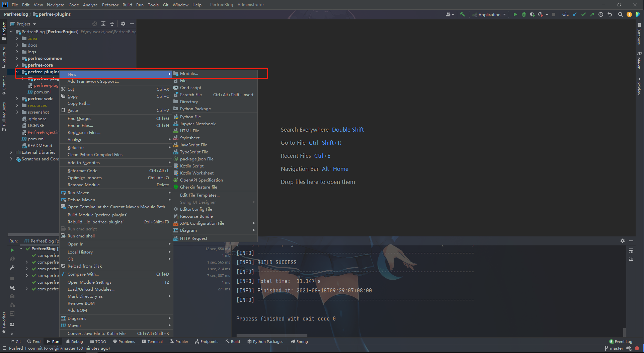Image resolution: width=644 pixels, height=353 pixels.
Task: Click the master git branch in status bar
Action: [x=614, y=348]
